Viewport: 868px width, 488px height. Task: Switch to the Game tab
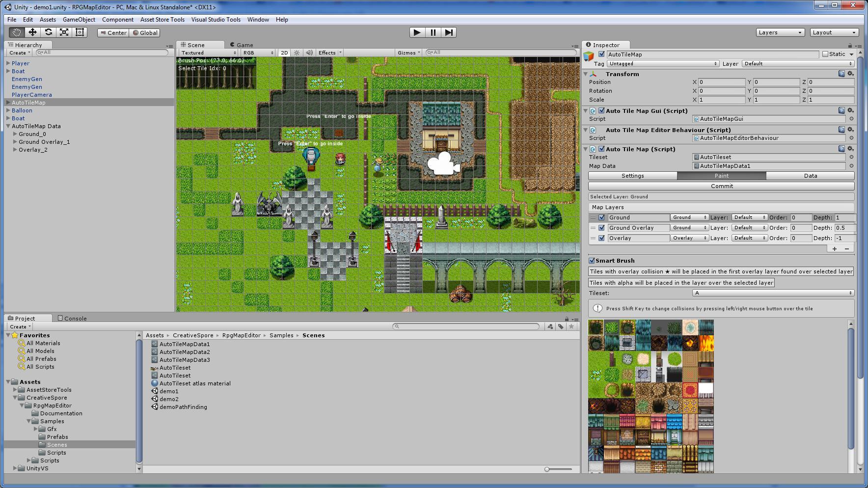[242, 45]
